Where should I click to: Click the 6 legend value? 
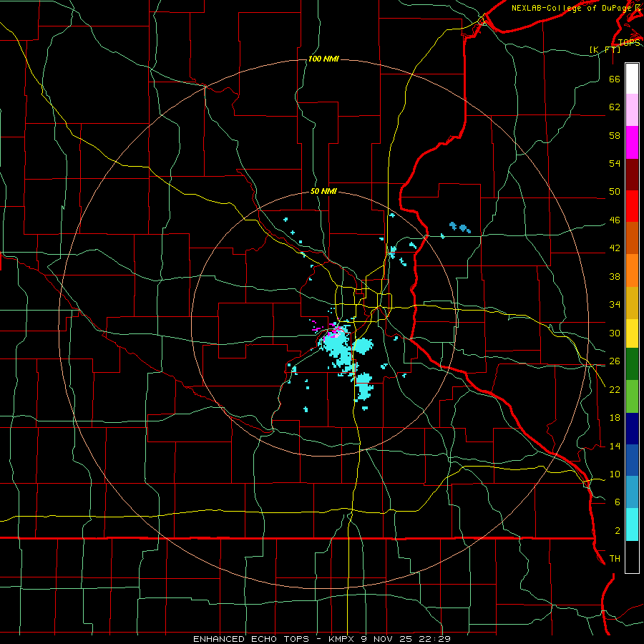pyautogui.click(x=618, y=502)
